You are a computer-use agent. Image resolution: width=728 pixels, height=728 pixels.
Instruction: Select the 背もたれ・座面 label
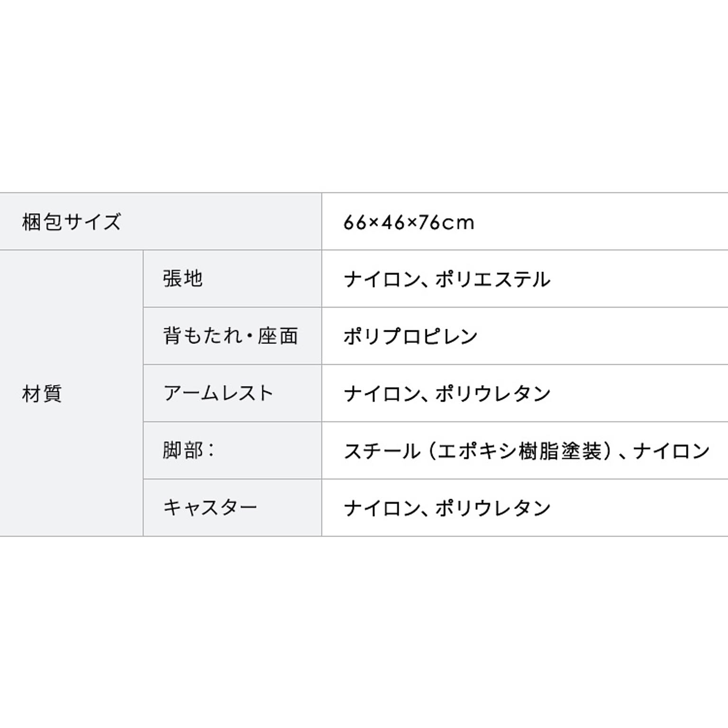230,336
